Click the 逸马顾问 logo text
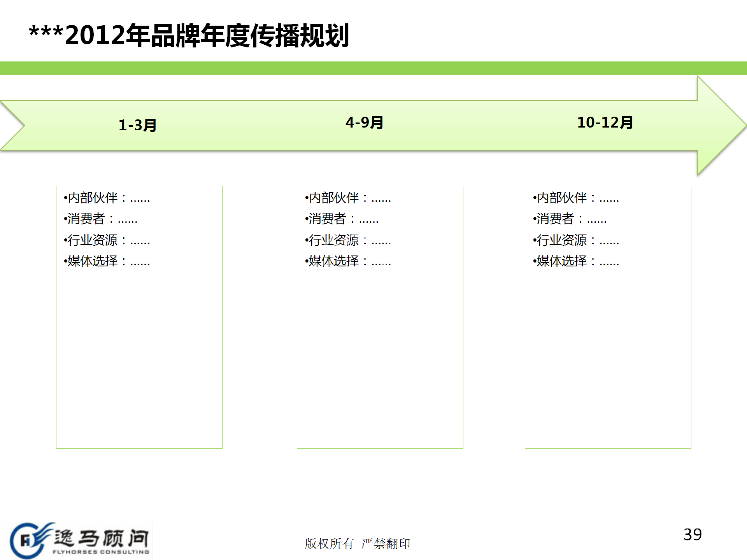 pyautogui.click(x=101, y=539)
